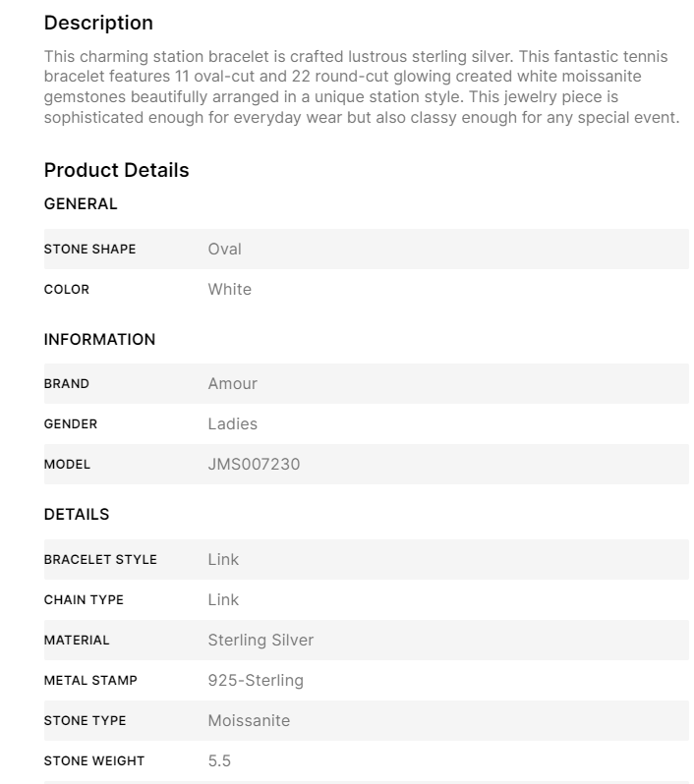Select the Amour brand value
The image size is (694, 784).
click(232, 384)
